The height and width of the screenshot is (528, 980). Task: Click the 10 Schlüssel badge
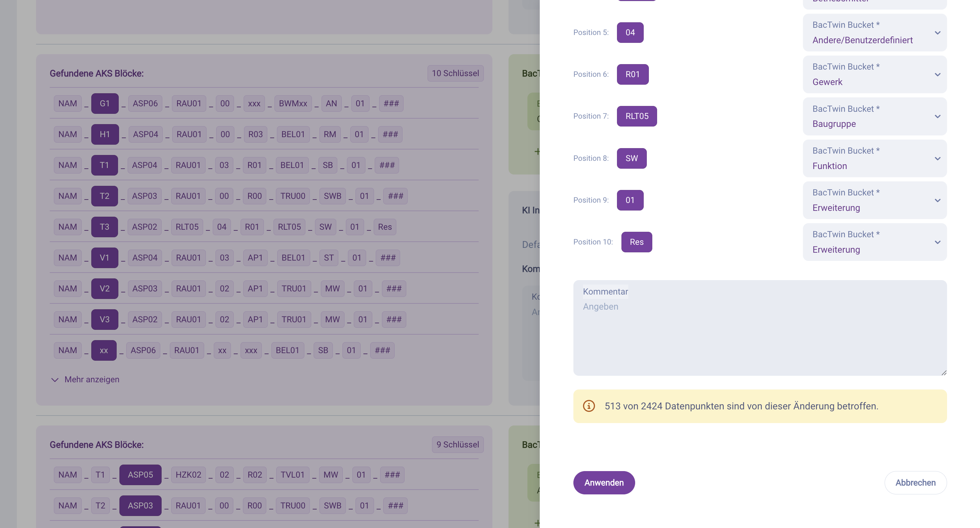click(x=455, y=73)
